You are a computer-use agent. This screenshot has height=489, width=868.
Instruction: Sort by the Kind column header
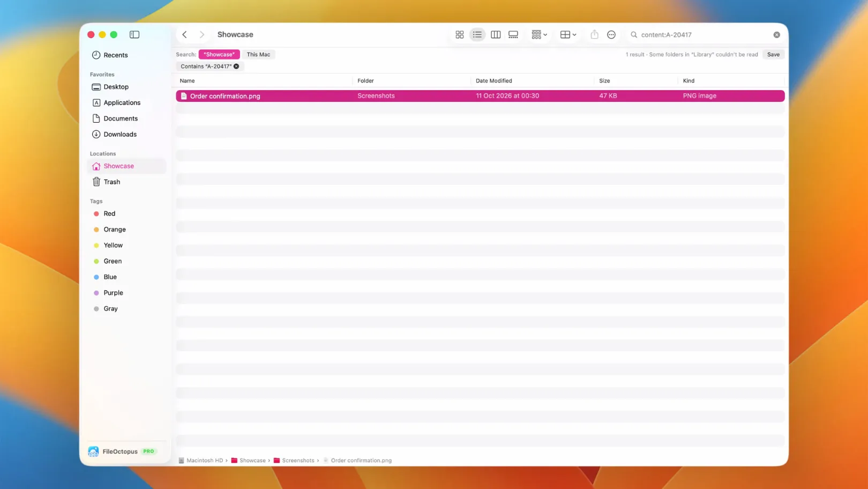point(689,81)
